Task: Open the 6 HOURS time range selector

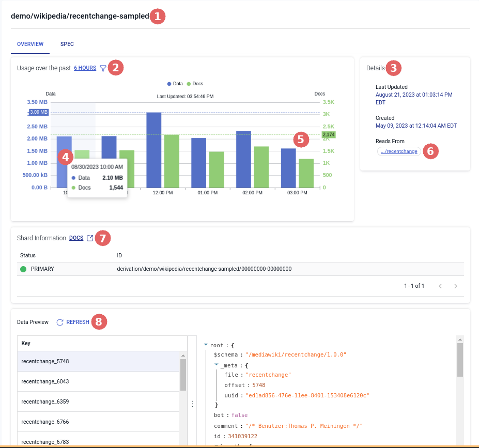Action: pyautogui.click(x=85, y=68)
